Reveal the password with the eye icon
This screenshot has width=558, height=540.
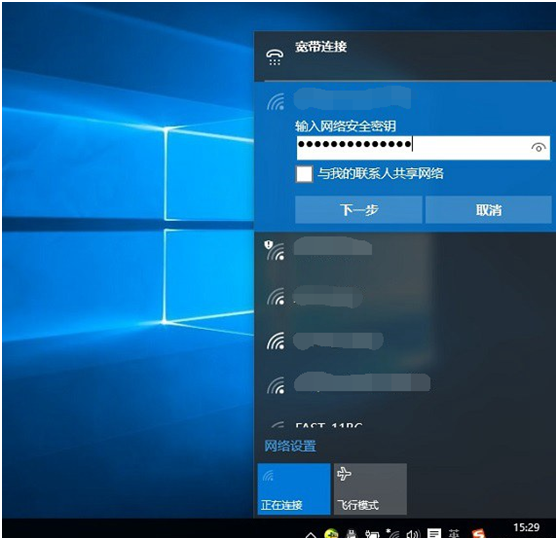[x=538, y=147]
